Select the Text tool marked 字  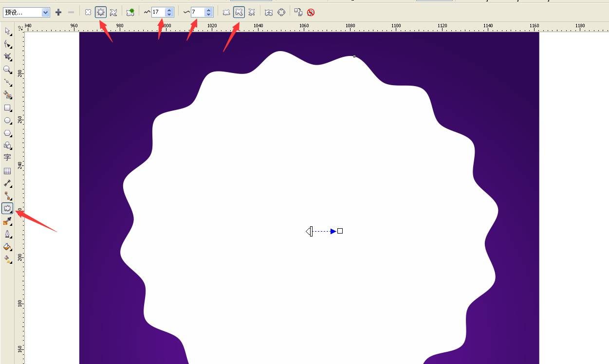(7, 158)
